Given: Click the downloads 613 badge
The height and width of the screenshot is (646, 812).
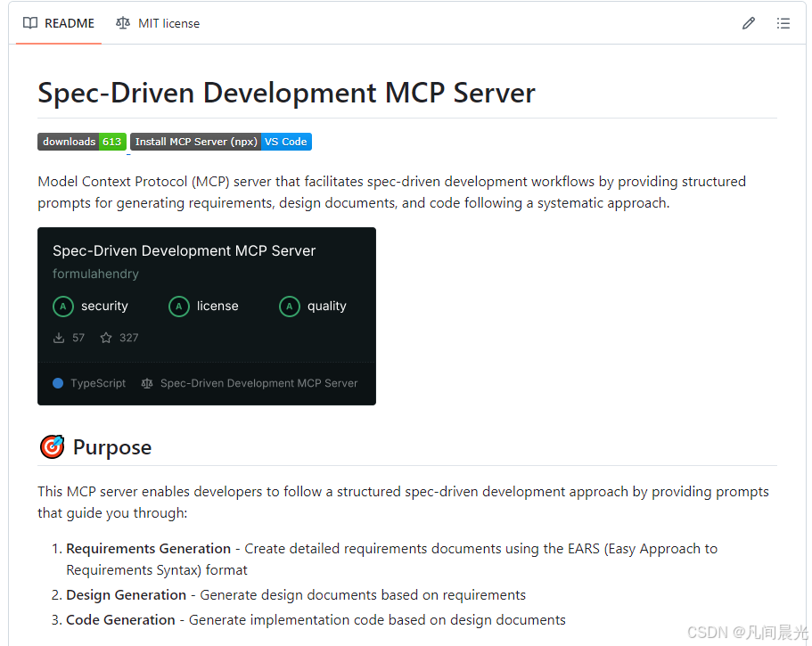Looking at the screenshot, I should pyautogui.click(x=82, y=142).
